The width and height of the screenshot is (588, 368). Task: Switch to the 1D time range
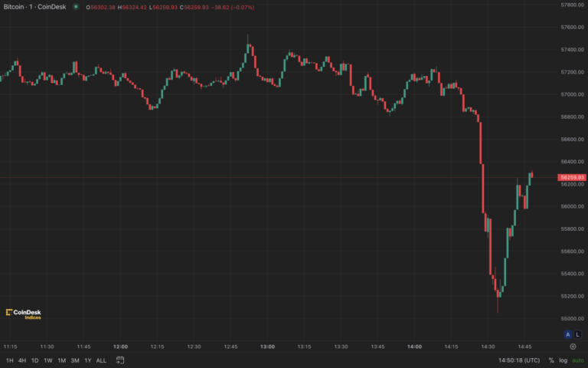pyautogui.click(x=34, y=360)
